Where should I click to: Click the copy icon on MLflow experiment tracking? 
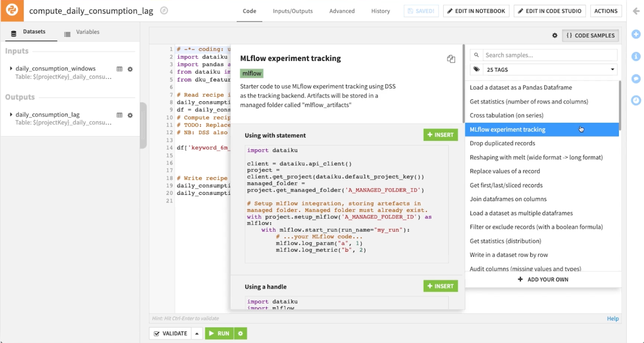point(451,58)
